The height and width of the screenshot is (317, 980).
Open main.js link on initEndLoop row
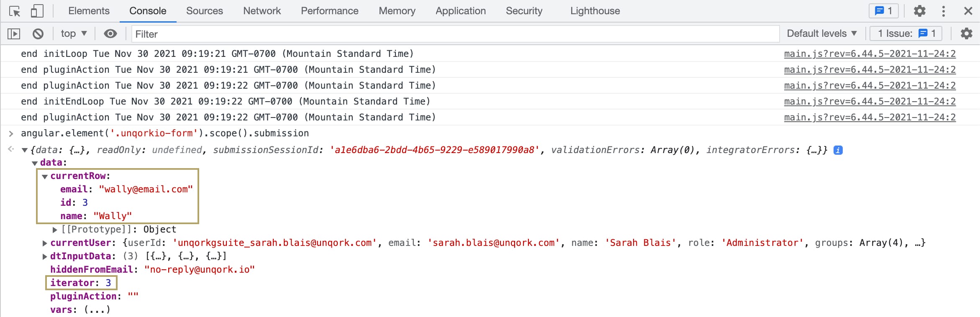[870, 101]
